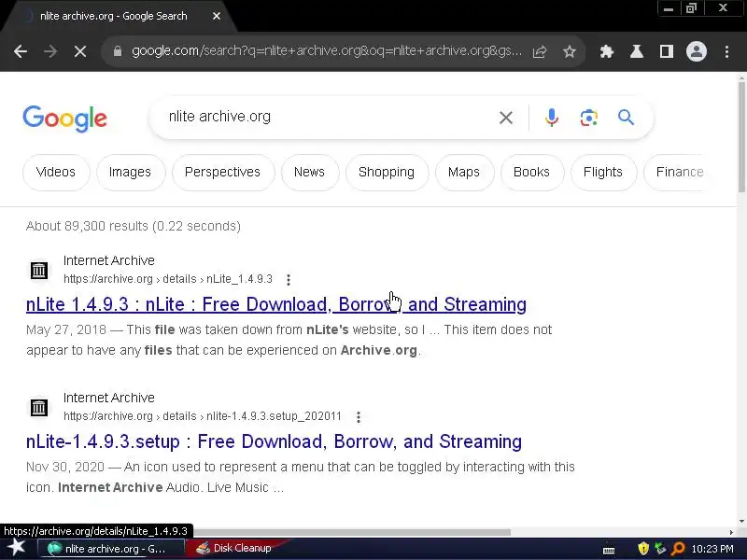The width and height of the screenshot is (747, 560).
Task: Stop page loading with the X button
Action: tap(80, 51)
